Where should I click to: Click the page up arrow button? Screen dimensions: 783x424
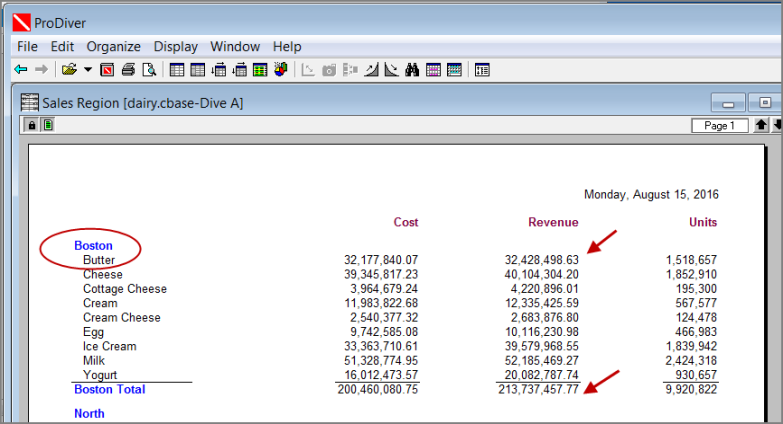tap(761, 126)
